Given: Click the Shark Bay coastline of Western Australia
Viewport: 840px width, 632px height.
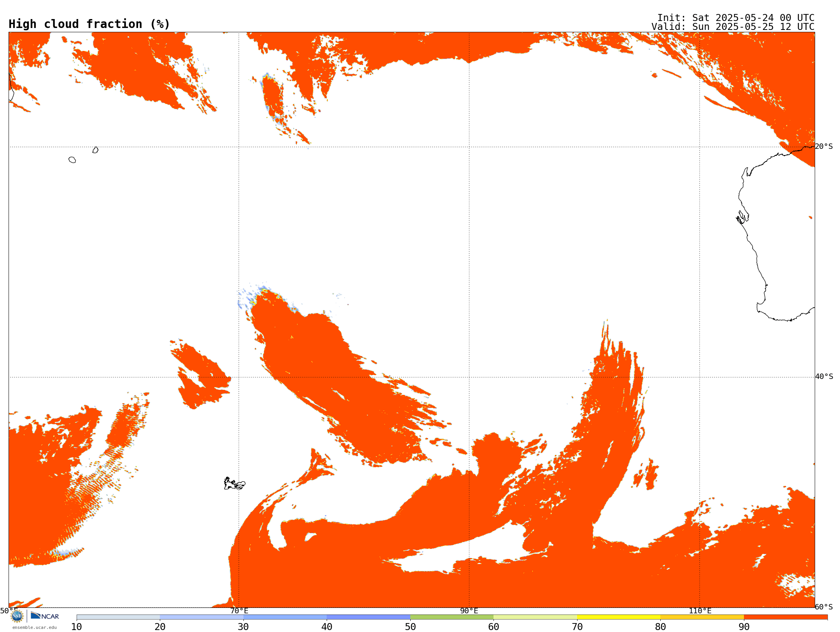Looking at the screenshot, I should coord(742,217).
